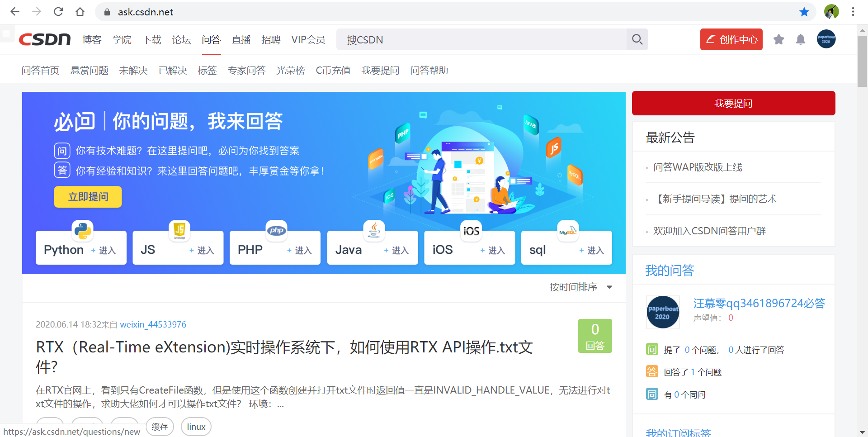
Task: Open 我要提问 in the sub navigation
Action: (x=380, y=71)
